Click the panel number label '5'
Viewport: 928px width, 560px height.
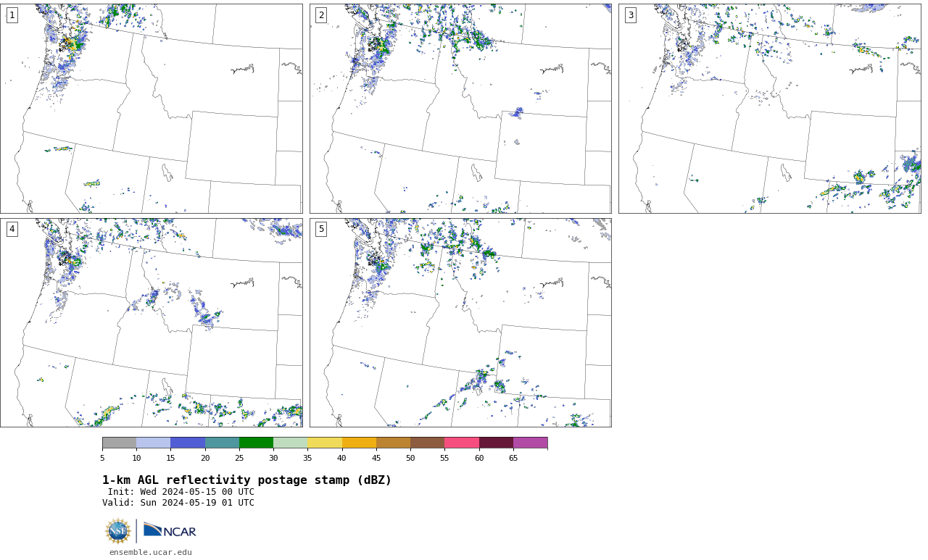pyautogui.click(x=321, y=229)
